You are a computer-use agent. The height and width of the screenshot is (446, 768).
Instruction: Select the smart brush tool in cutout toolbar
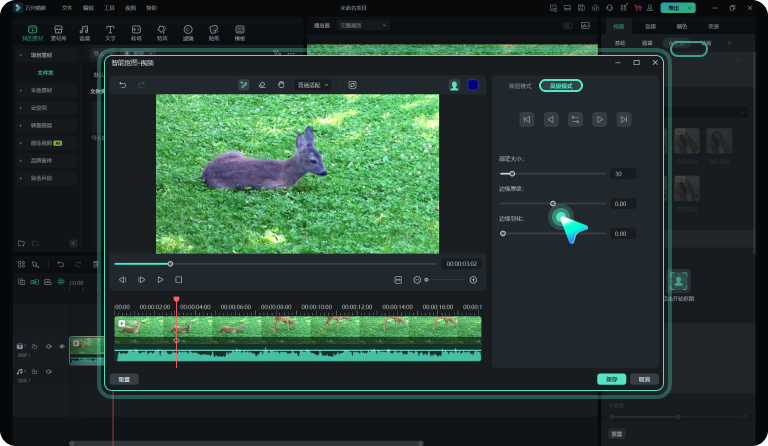(x=243, y=85)
